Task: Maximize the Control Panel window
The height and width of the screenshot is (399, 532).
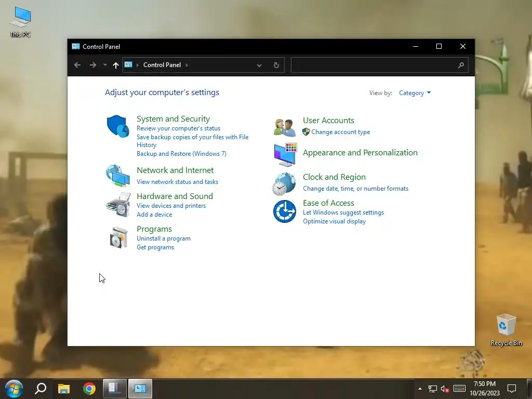Action: pyautogui.click(x=438, y=46)
